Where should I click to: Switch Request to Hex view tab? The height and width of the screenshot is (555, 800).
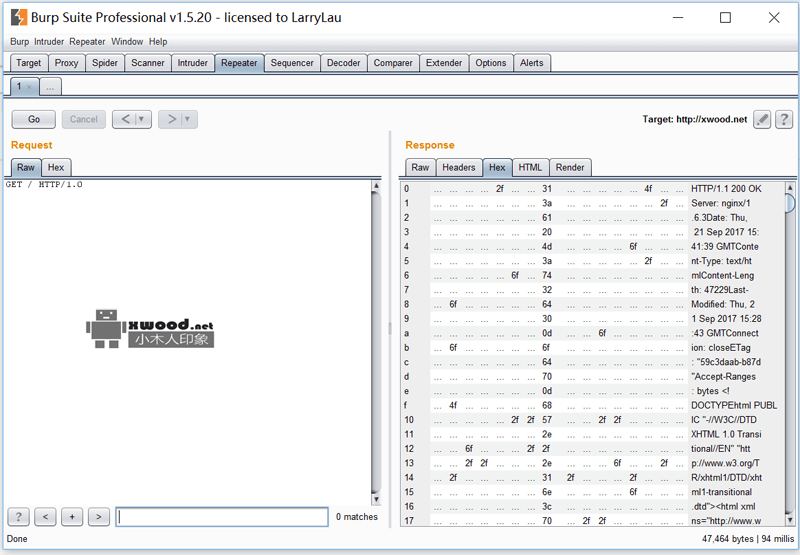(x=56, y=167)
